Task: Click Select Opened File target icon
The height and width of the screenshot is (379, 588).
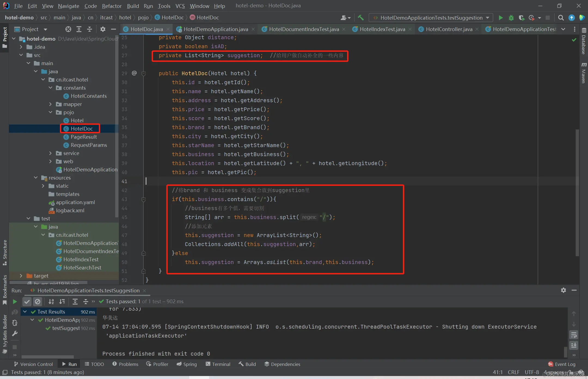Action: click(x=68, y=29)
